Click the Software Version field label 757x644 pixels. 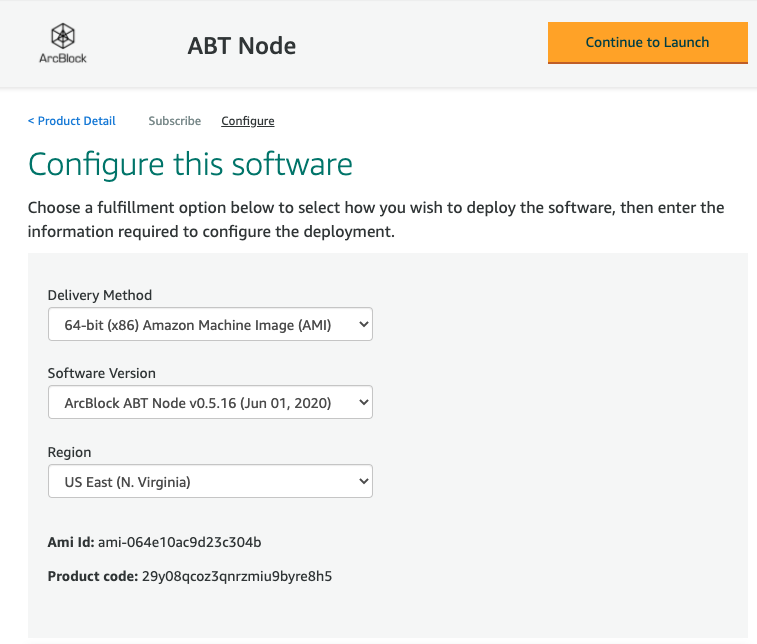click(102, 373)
